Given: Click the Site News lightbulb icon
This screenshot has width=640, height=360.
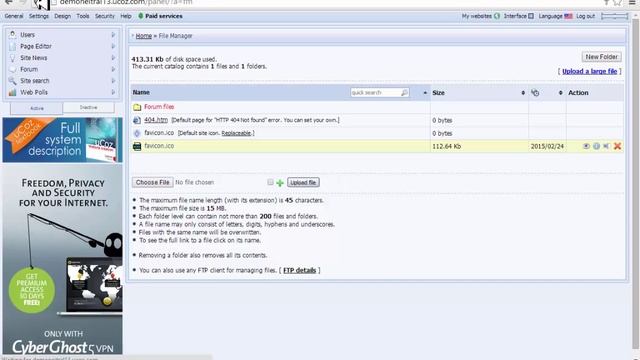Looking at the screenshot, I should 12,58.
